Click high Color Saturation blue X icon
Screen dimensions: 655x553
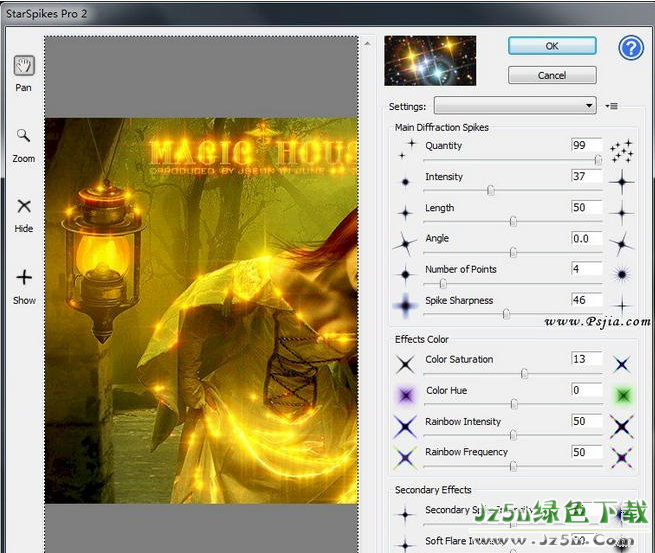click(x=622, y=365)
